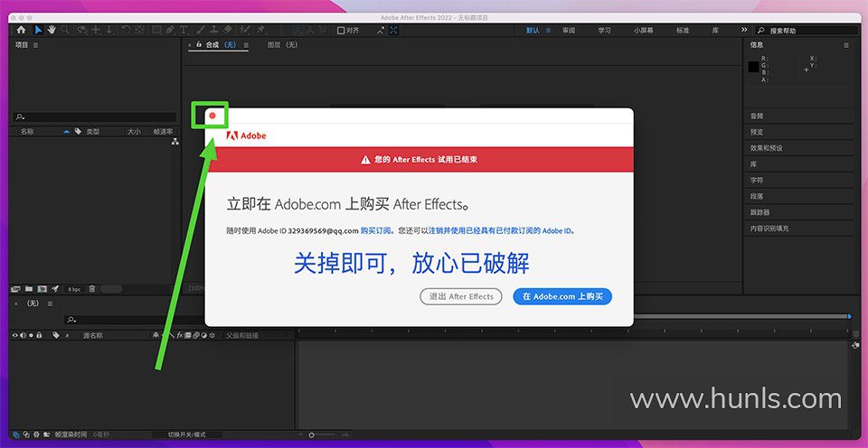Select the Zoom magnifier tool
Screen dimensions: 868x448
[65, 30]
